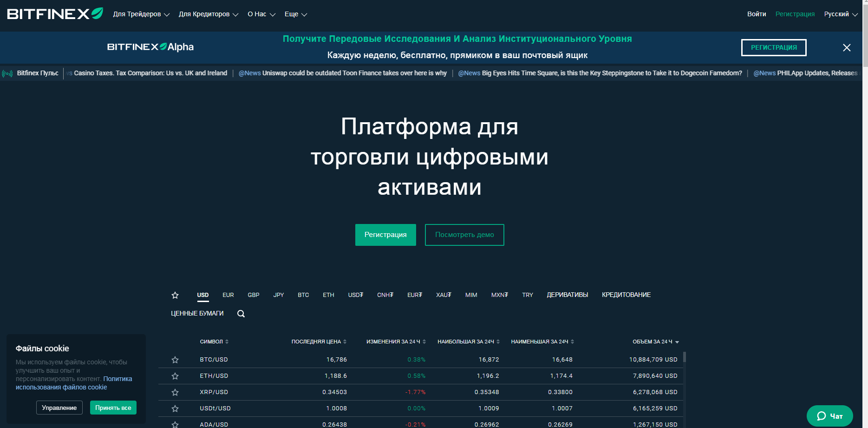Open the USDt/USD trading pair
Image resolution: width=868 pixels, height=428 pixels.
[x=215, y=408]
